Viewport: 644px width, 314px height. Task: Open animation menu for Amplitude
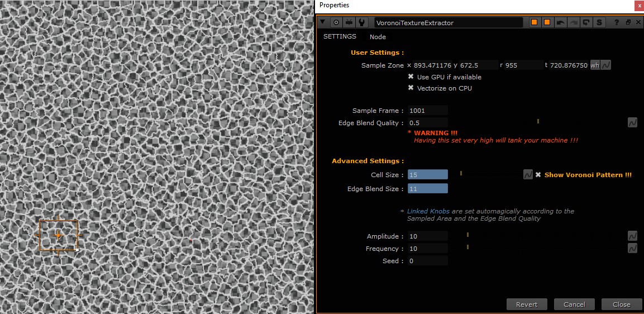[632, 236]
